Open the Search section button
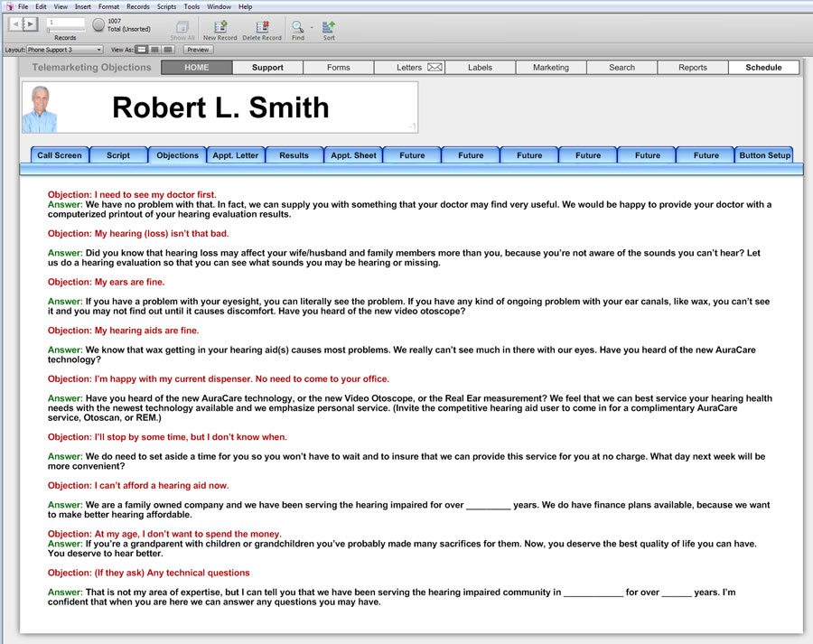The height and width of the screenshot is (644, 813). coord(622,68)
